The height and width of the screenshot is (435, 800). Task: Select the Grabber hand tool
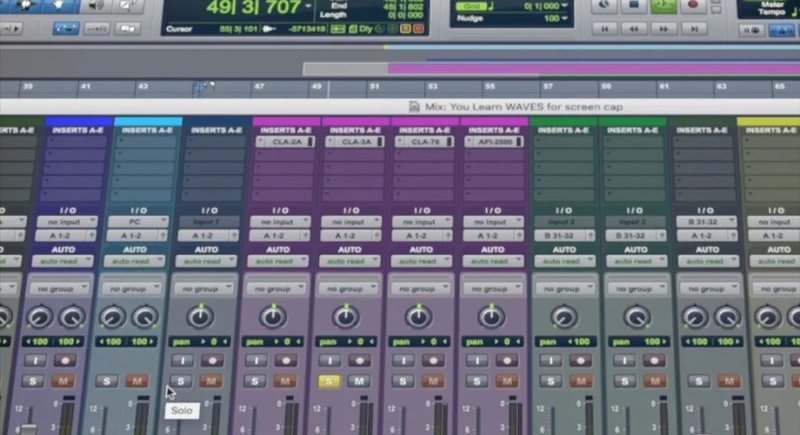point(59,5)
